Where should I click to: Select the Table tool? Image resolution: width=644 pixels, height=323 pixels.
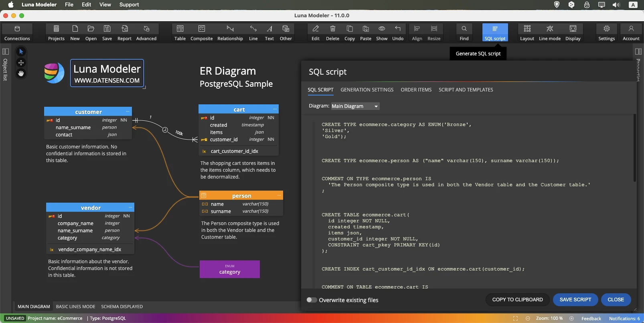coord(180,33)
